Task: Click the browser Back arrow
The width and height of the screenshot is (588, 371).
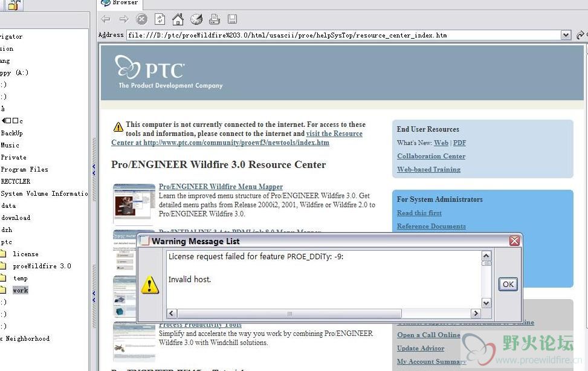Action: (x=106, y=19)
